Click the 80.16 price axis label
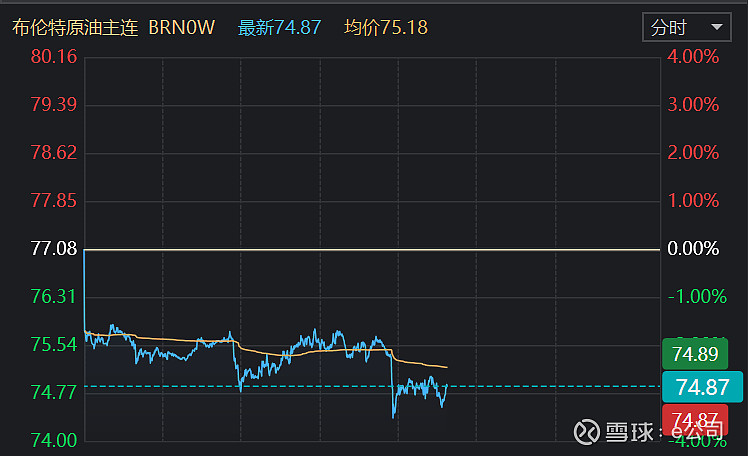This screenshot has height=456, width=748. [x=54, y=57]
